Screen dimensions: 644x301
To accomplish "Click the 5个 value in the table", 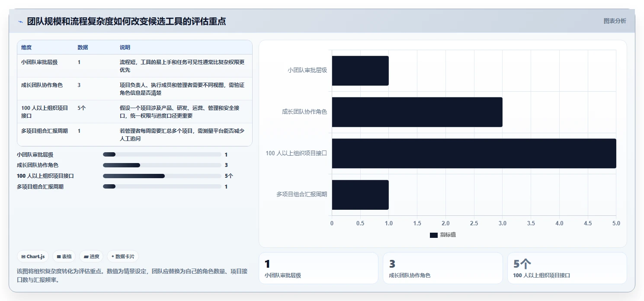I will [82, 108].
